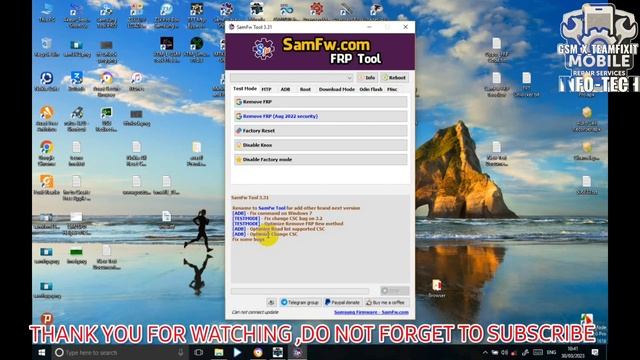Screen dimensions: 640x360
Task: Click the volume icon in system tray
Action: [x=504, y=352]
